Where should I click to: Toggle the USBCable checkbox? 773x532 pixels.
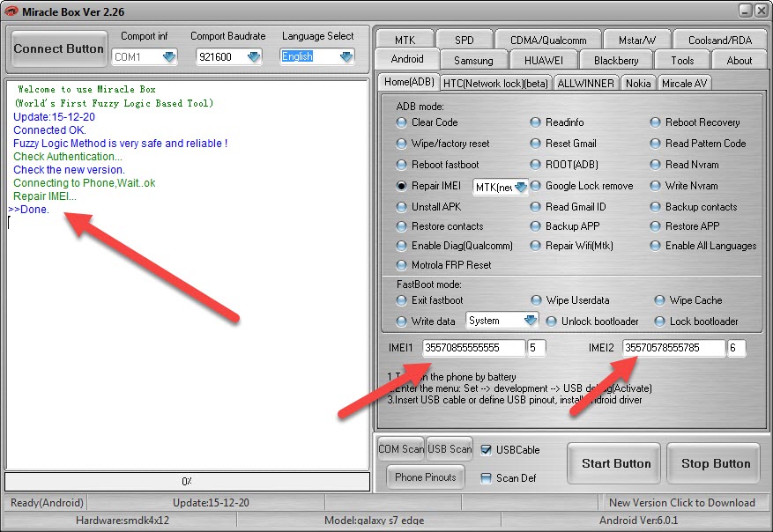point(486,450)
